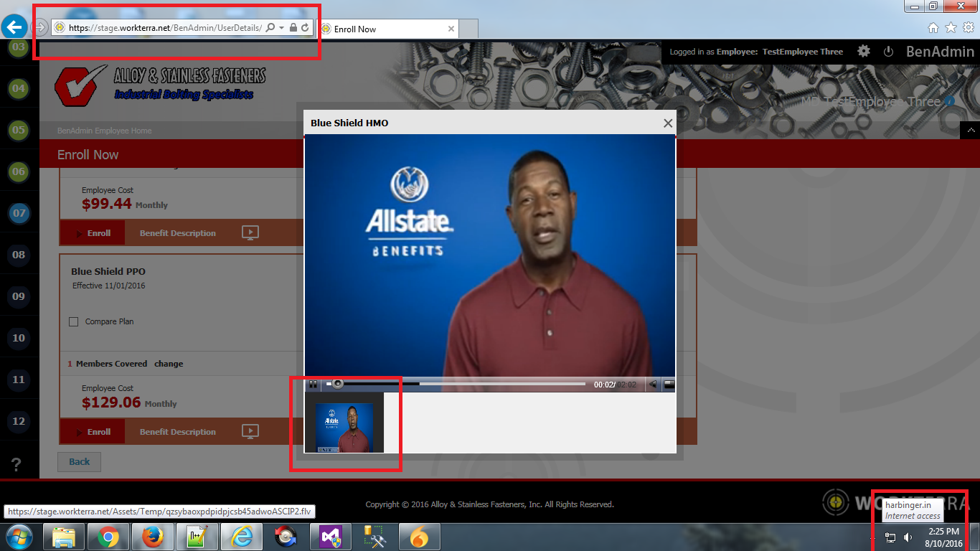This screenshot has height=551, width=980.
Task: Go to enrollment step 12
Action: tap(19, 421)
